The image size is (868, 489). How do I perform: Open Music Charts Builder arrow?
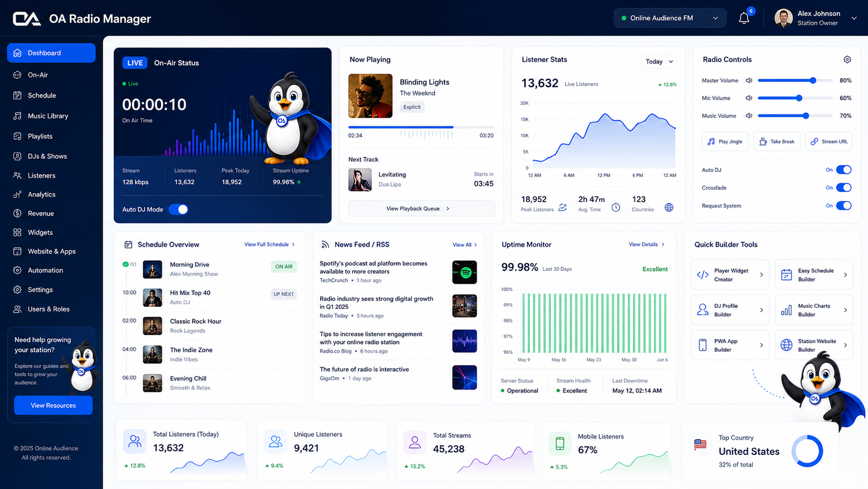(846, 310)
